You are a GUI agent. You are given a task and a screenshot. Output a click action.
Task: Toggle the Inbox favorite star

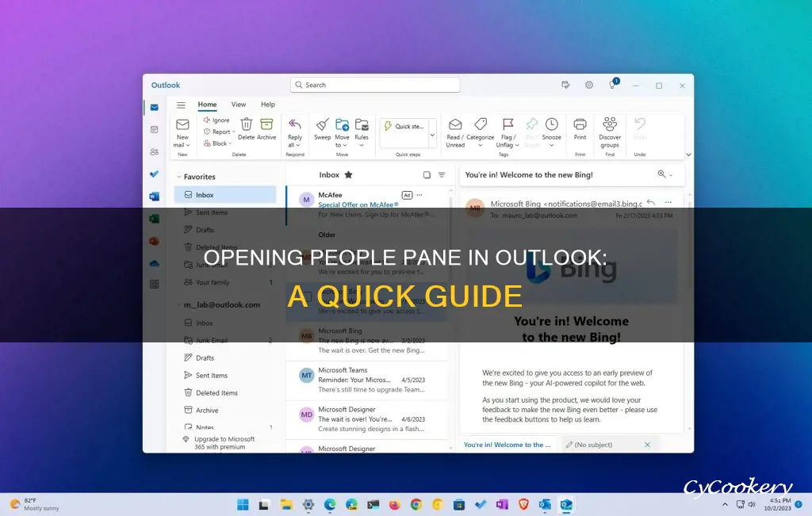point(349,175)
